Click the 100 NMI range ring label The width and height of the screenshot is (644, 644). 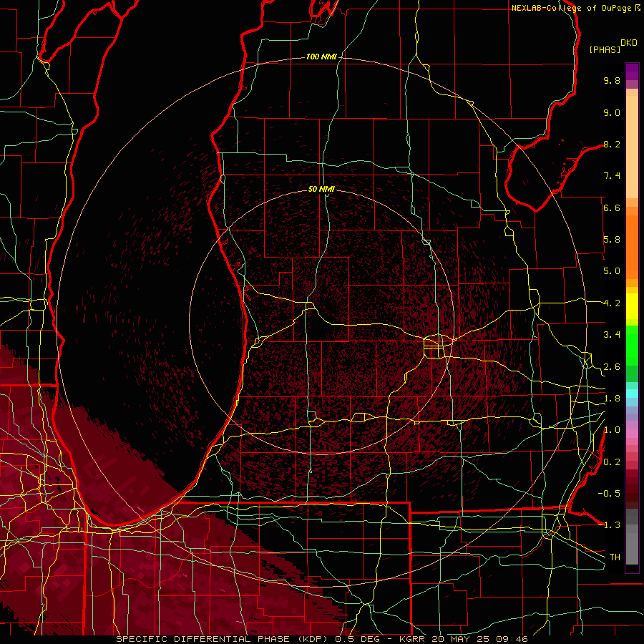click(321, 57)
